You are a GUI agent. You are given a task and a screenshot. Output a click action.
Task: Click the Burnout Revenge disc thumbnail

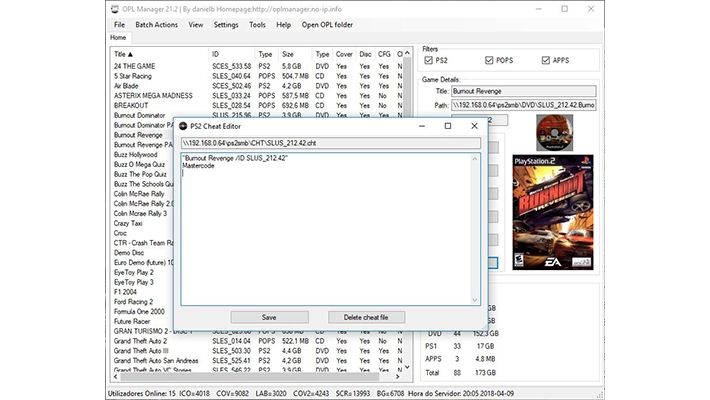(555, 132)
